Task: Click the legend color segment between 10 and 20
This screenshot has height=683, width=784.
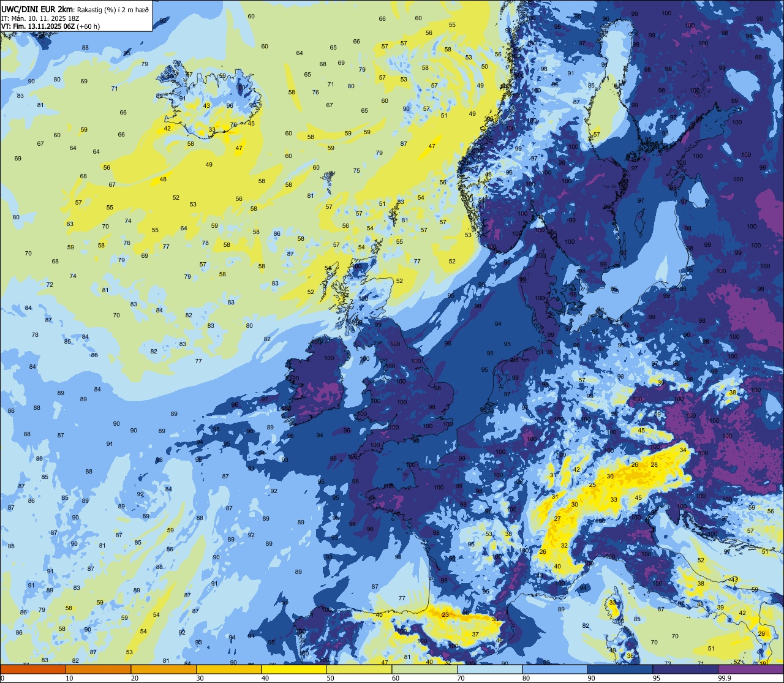Action: click(98, 669)
